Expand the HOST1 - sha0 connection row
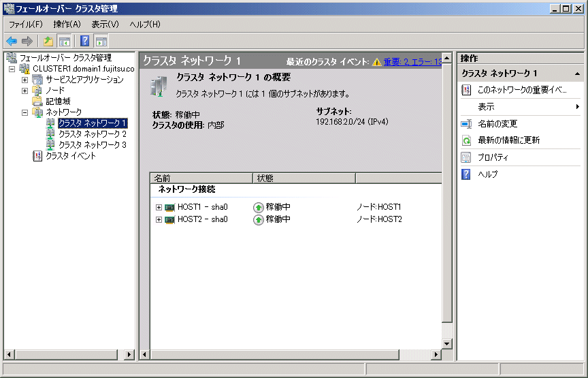 pyautogui.click(x=159, y=207)
